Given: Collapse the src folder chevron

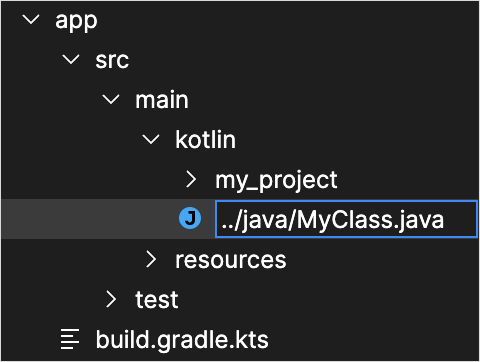Looking at the screenshot, I should pos(71,59).
